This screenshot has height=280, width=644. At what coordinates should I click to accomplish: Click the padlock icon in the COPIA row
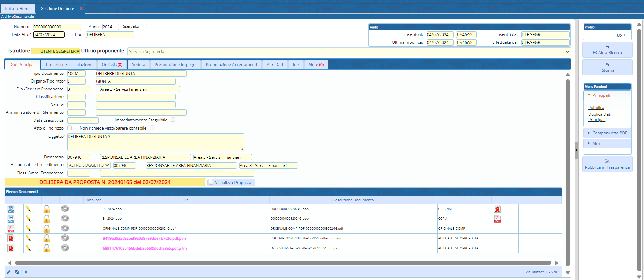(x=47, y=219)
